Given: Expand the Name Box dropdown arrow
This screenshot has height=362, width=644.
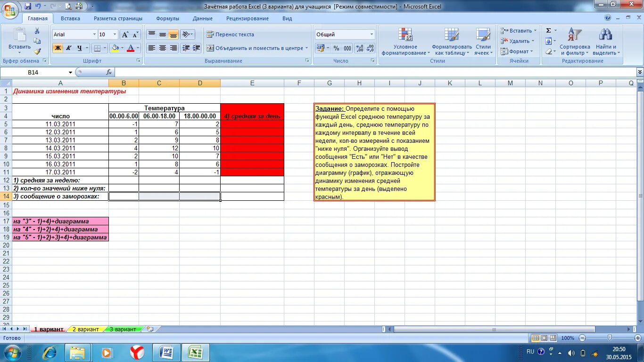Looking at the screenshot, I should click(x=71, y=72).
